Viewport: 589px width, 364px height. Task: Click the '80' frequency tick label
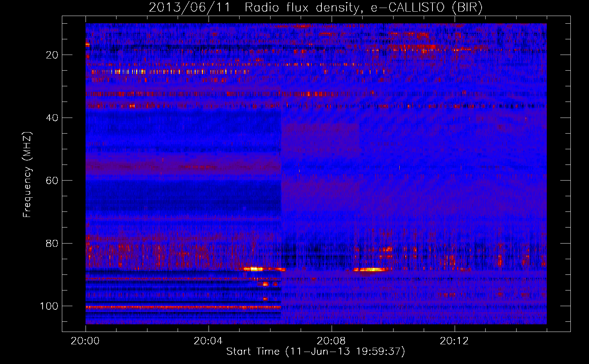52,243
